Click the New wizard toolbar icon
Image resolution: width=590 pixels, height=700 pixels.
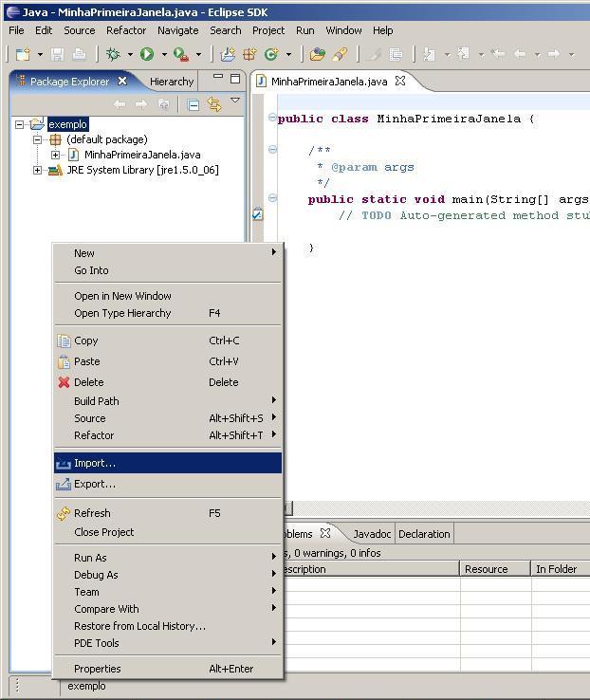(x=23, y=54)
